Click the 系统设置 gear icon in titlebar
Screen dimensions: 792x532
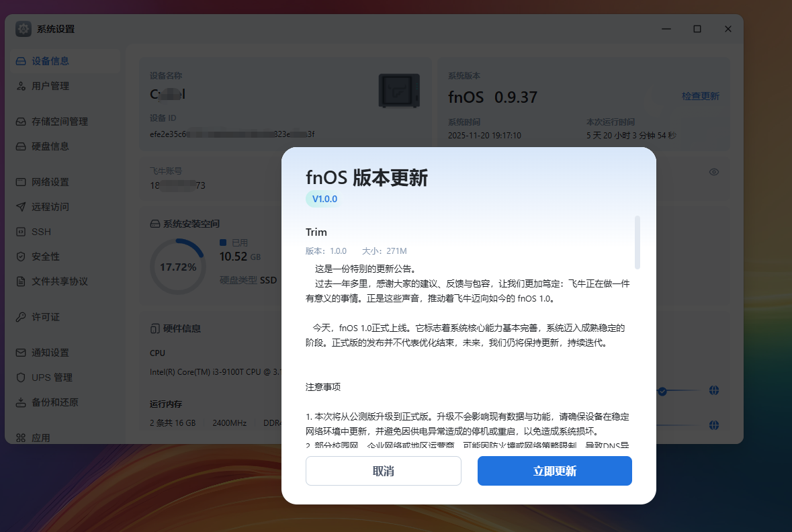[x=23, y=29]
